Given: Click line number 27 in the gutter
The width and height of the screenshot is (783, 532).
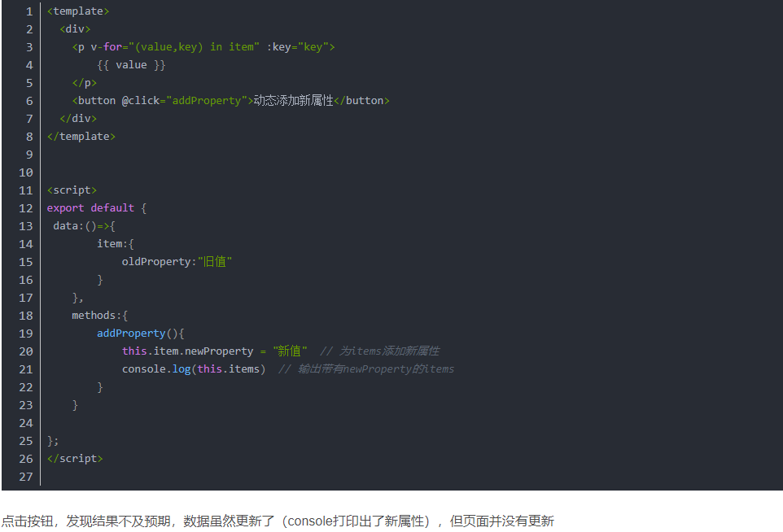Looking at the screenshot, I should [26, 477].
